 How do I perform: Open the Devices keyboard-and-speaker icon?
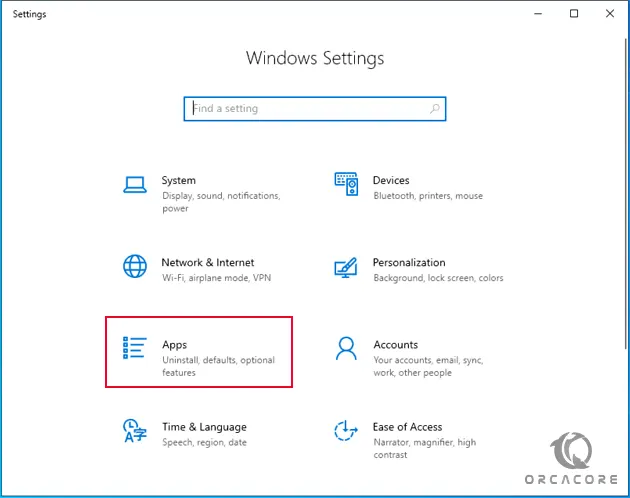(346, 184)
